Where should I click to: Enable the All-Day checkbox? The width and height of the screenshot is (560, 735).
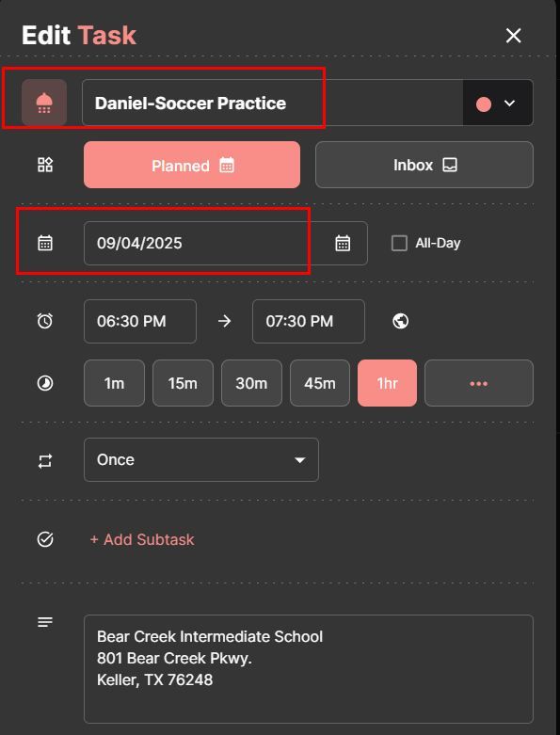pyautogui.click(x=399, y=243)
